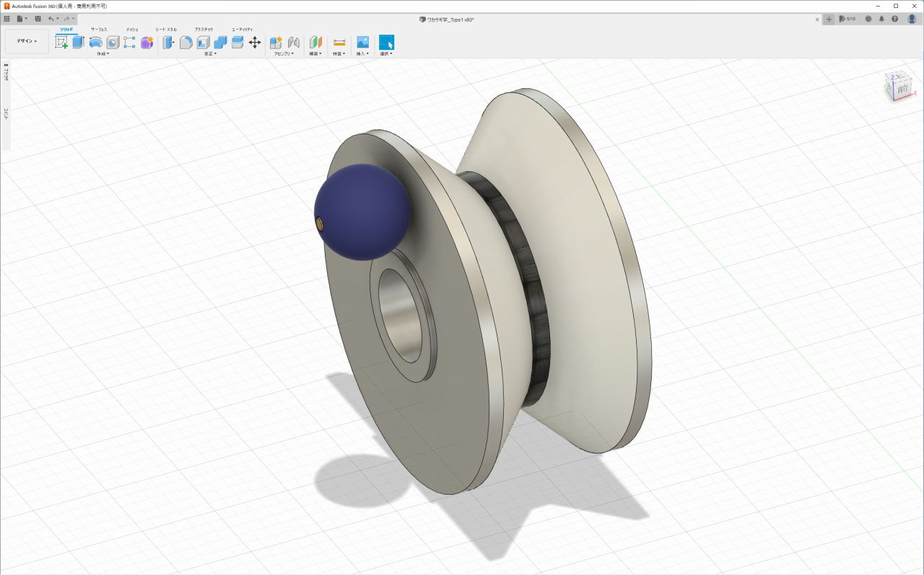Expand the アセンブリ panel dropdown
The height and width of the screenshot is (575, 924).
click(284, 53)
